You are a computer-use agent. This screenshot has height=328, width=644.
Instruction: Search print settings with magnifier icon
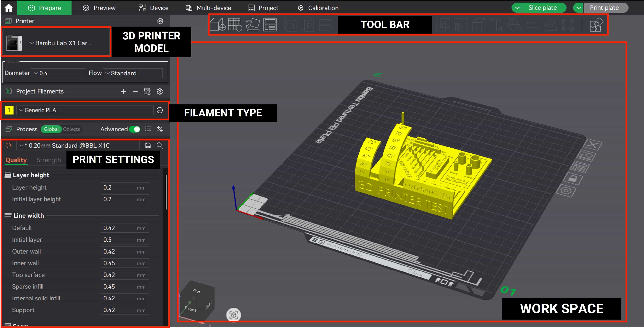pos(160,145)
